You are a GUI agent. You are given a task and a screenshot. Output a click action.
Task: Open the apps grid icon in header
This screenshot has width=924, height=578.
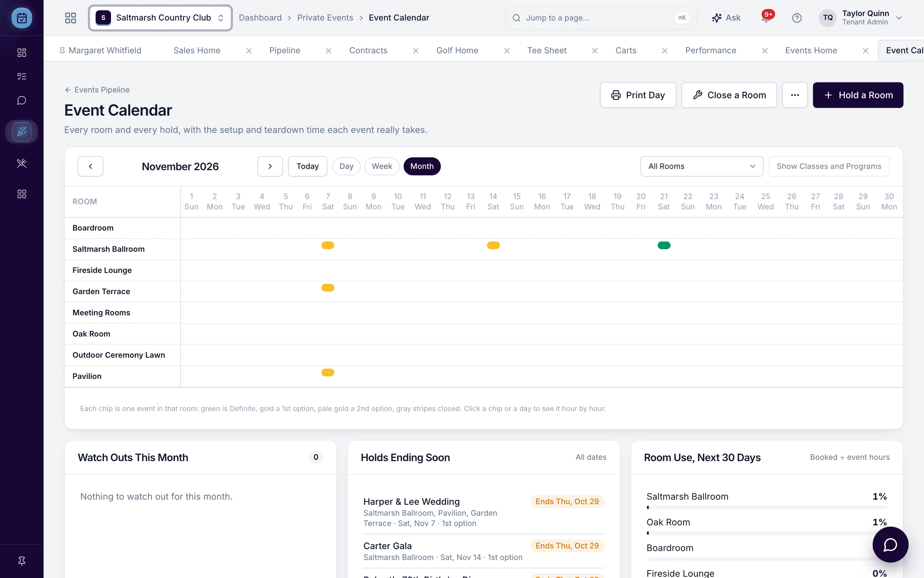pos(71,18)
